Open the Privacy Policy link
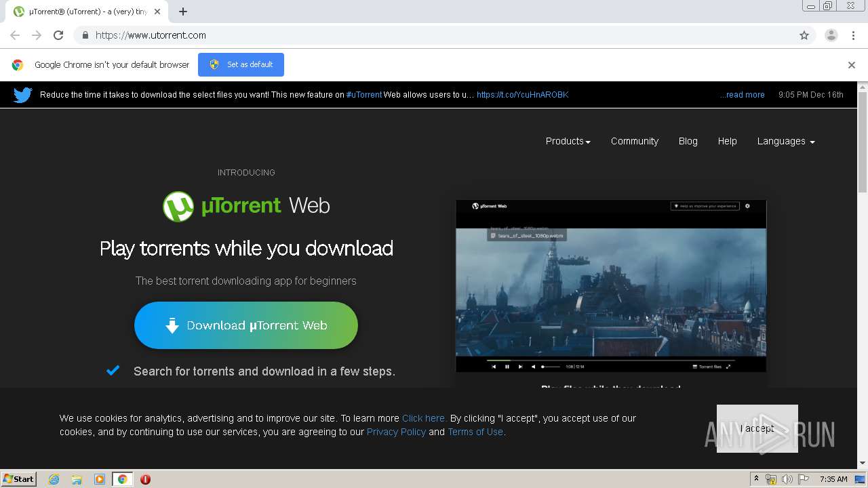Viewport: 868px width, 488px height. pyautogui.click(x=396, y=432)
